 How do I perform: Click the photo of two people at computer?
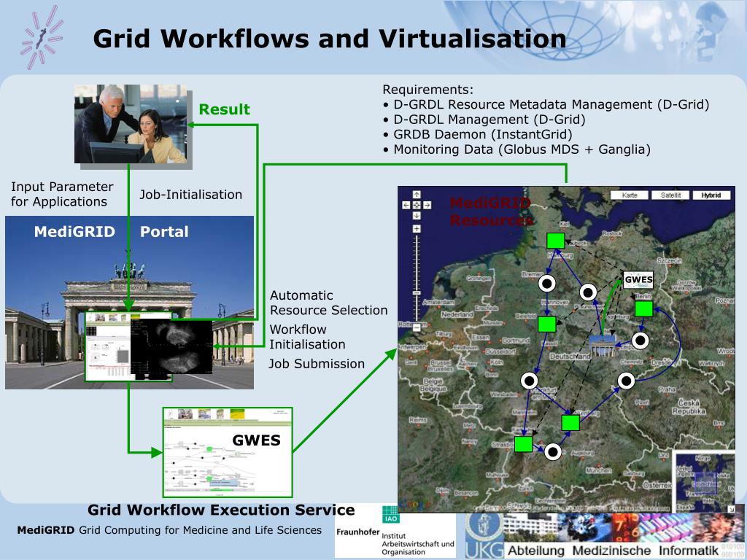point(131,124)
